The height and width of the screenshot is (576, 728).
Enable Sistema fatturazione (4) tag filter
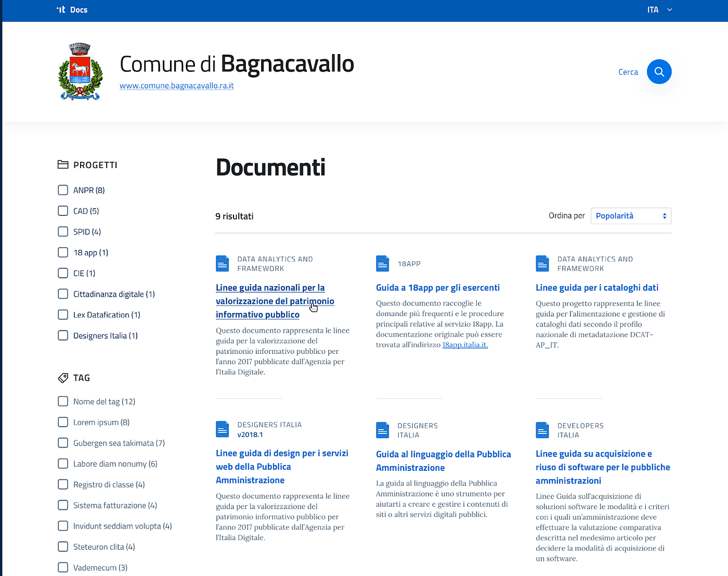point(63,505)
